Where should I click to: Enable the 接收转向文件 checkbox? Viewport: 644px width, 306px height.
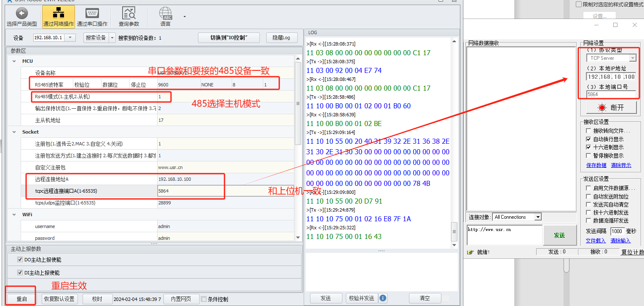coord(589,131)
